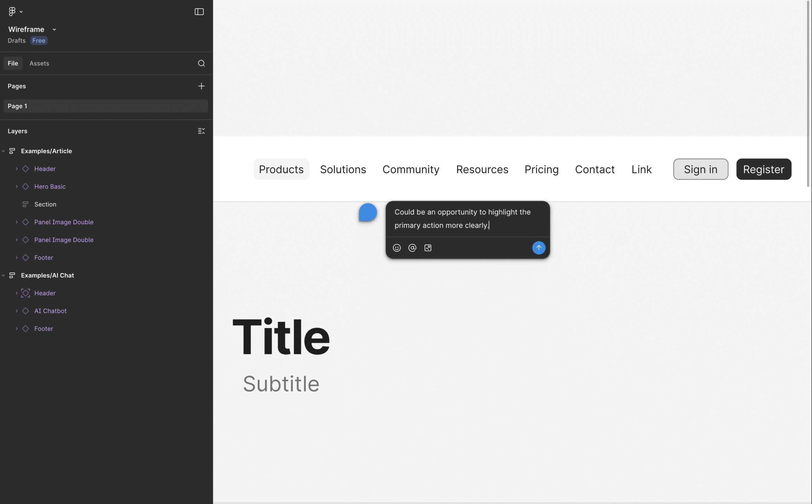Image resolution: width=812 pixels, height=504 pixels.
Task: Click the blue comment pin marker
Action: pyautogui.click(x=368, y=212)
